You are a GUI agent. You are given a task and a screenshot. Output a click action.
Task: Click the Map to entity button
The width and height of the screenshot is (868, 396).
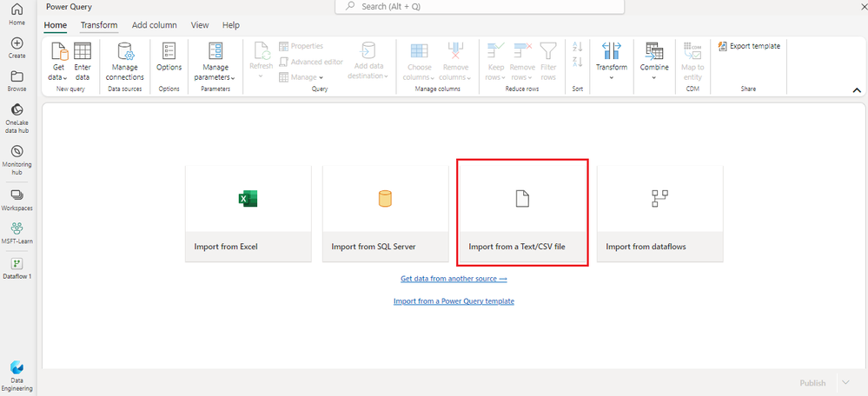point(692,62)
